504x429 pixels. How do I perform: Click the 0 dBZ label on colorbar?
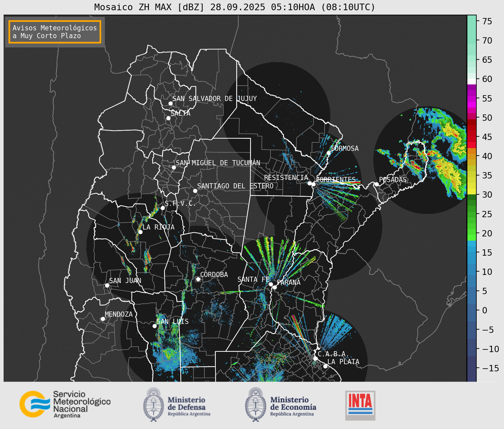(x=484, y=310)
